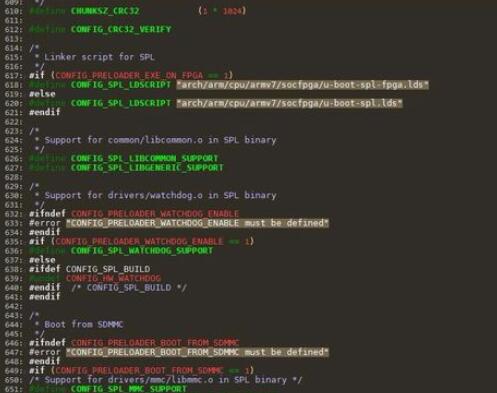Click CONFIG_CRC32_VERIFY define on line 612

coord(121,29)
